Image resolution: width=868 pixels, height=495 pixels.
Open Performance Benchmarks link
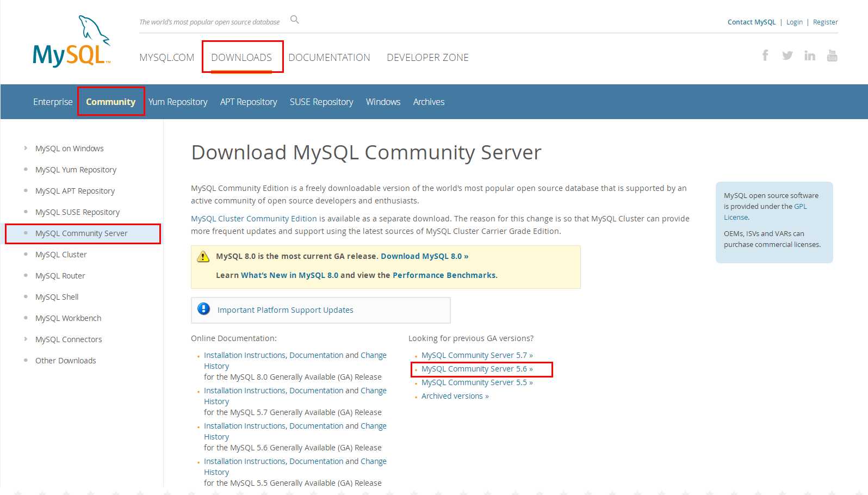tap(444, 275)
